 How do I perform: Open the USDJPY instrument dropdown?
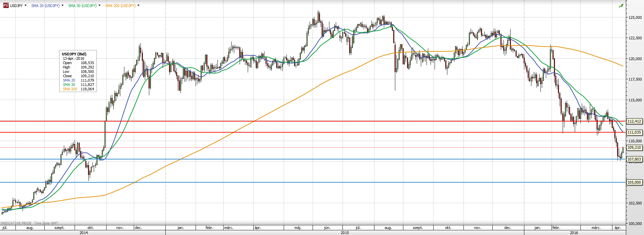click(26, 6)
